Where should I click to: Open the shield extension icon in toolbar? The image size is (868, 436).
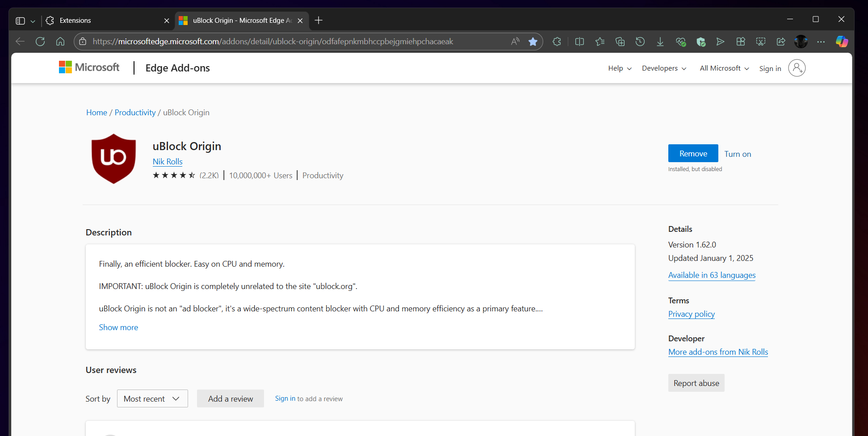tap(700, 42)
